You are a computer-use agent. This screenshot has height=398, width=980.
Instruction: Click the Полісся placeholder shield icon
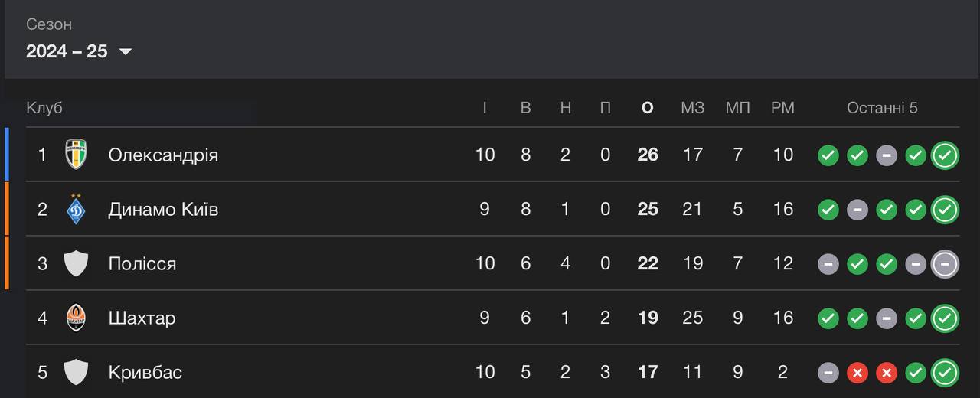point(76,263)
